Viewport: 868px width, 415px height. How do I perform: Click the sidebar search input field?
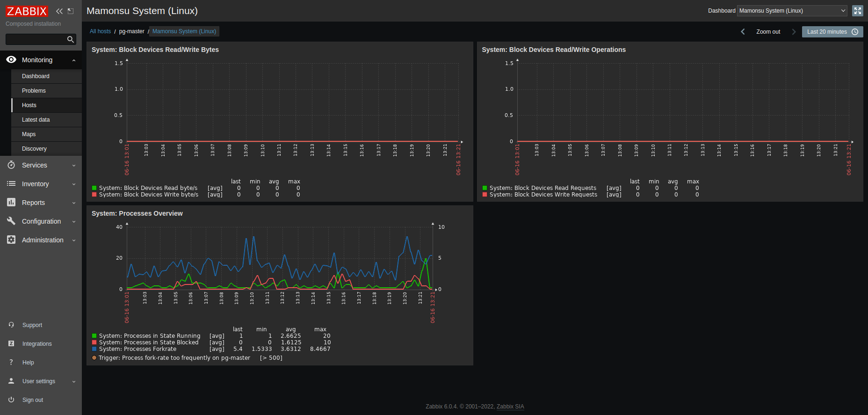(x=36, y=39)
